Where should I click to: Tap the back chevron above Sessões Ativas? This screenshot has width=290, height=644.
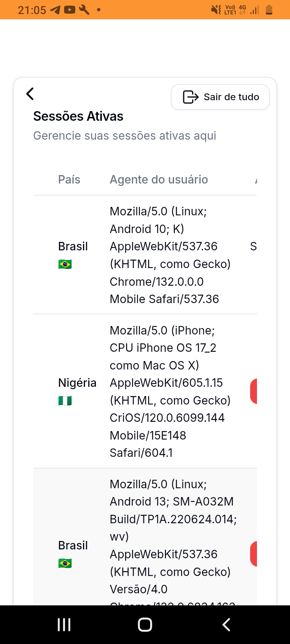pos(30,94)
